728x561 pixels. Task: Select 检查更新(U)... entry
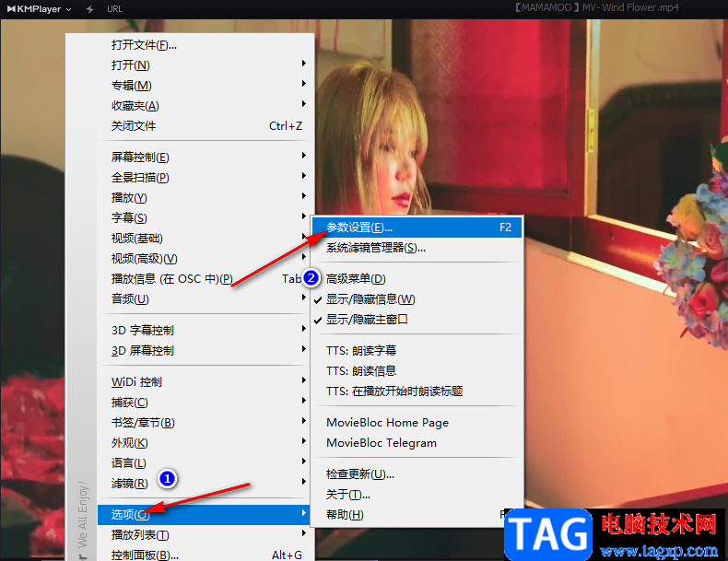pyautogui.click(x=417, y=474)
